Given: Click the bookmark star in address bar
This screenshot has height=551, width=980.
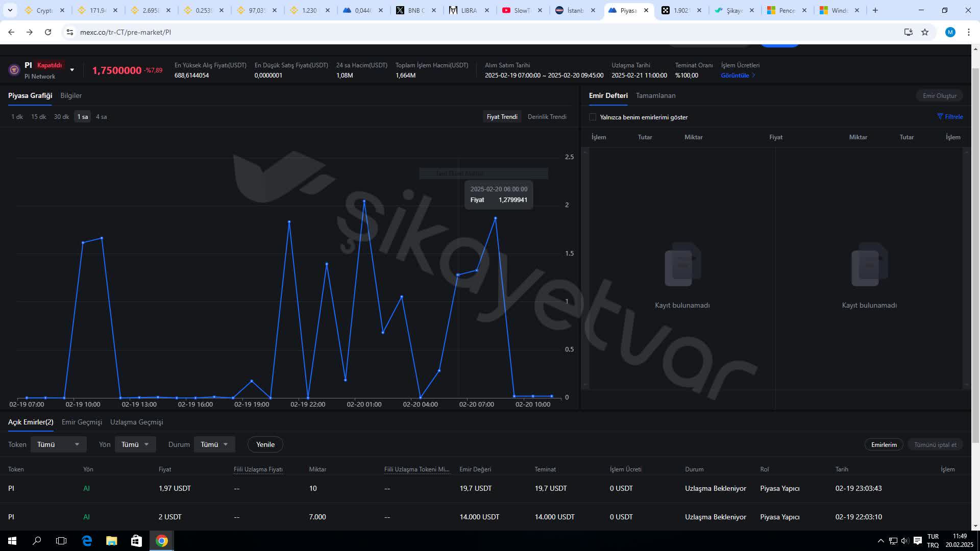Looking at the screenshot, I should pos(925,32).
